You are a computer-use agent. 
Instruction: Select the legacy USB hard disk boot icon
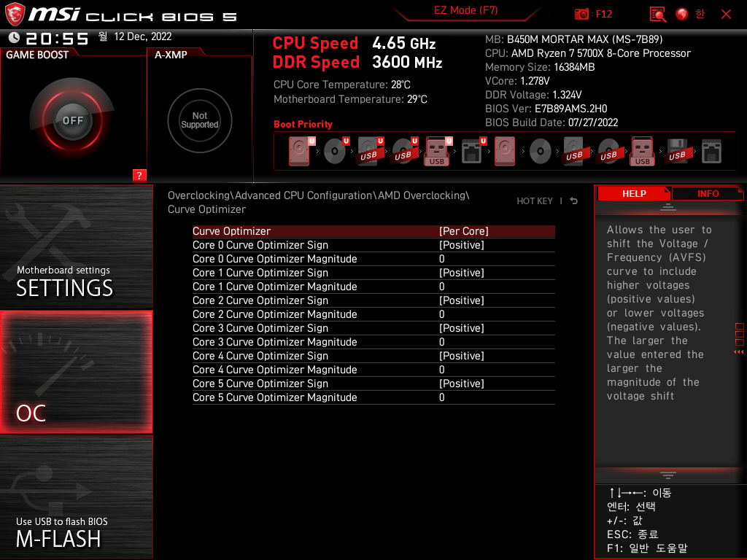(x=574, y=151)
